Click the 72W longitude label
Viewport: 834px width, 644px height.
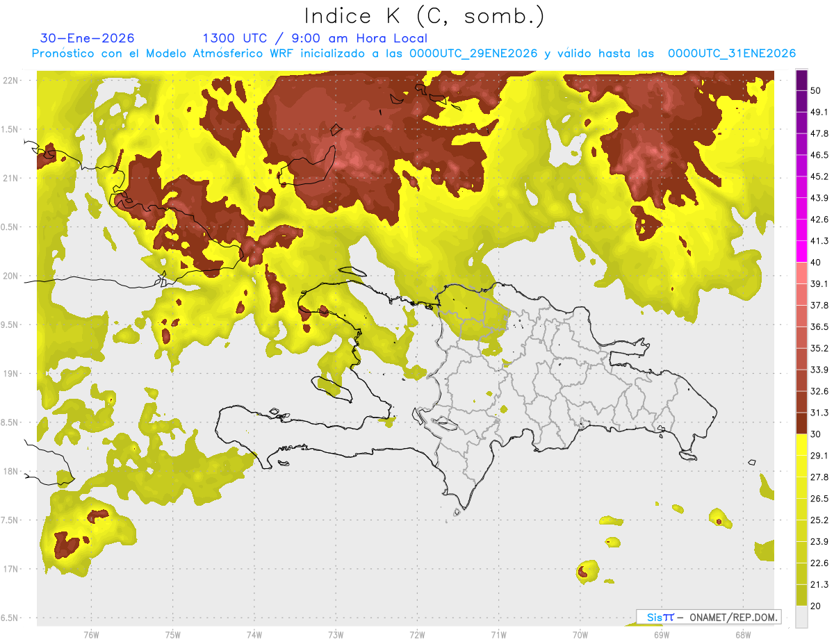pyautogui.click(x=417, y=635)
